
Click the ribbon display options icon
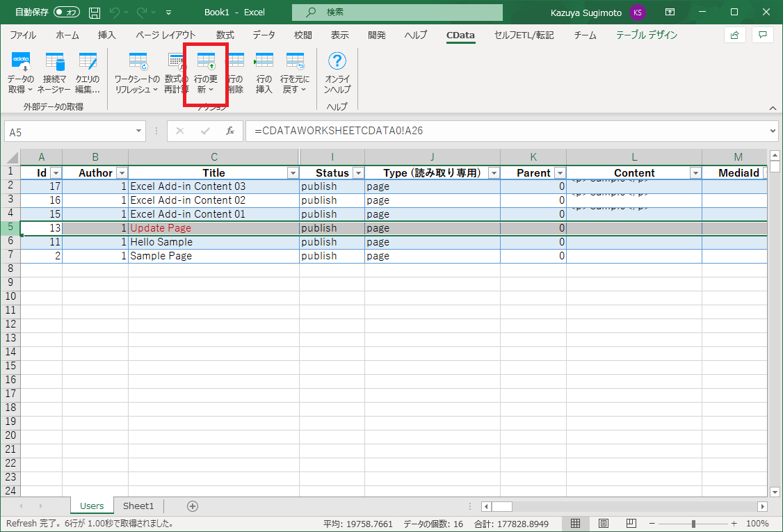tap(670, 12)
